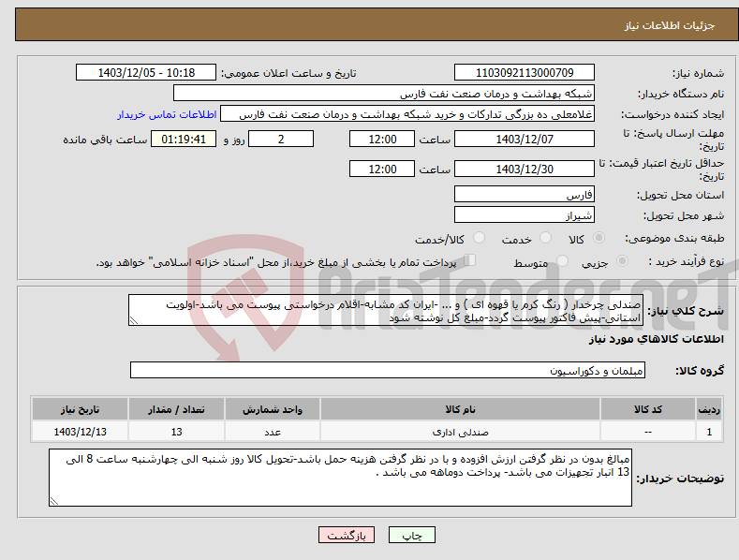Click the request creator field غلامعلی ده بزرگی

[407, 114]
